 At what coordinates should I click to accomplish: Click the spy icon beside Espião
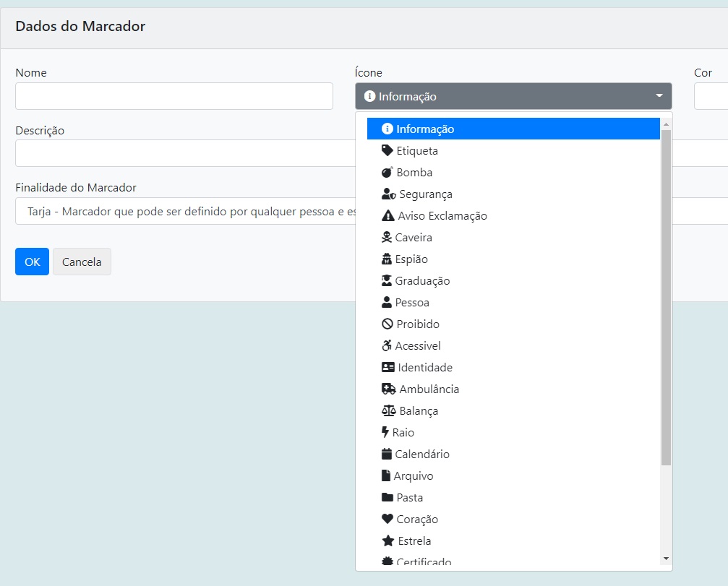click(387, 259)
